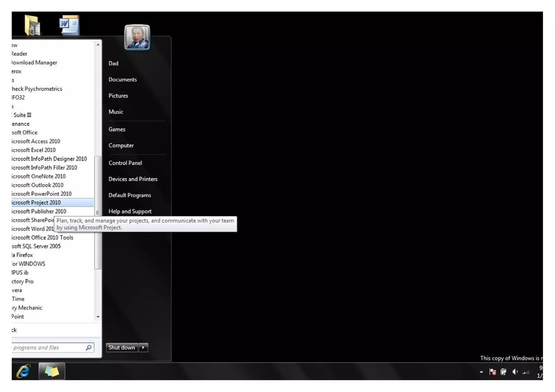Viewport: 555px width, 392px height.
Task: Open the folder icon on the desktop
Action: point(32,25)
